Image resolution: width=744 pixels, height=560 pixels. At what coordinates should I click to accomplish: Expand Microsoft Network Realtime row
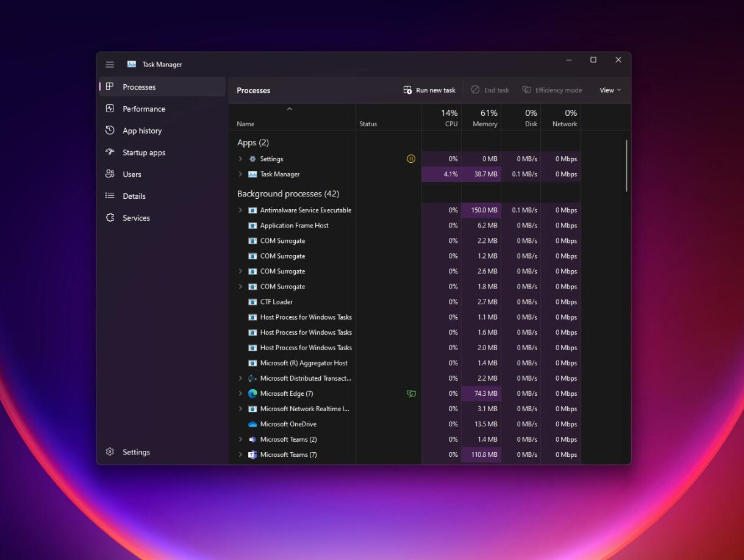[240, 409]
